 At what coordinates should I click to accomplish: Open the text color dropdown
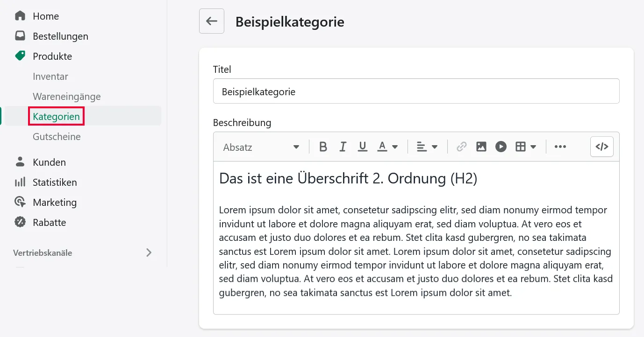[x=387, y=147]
